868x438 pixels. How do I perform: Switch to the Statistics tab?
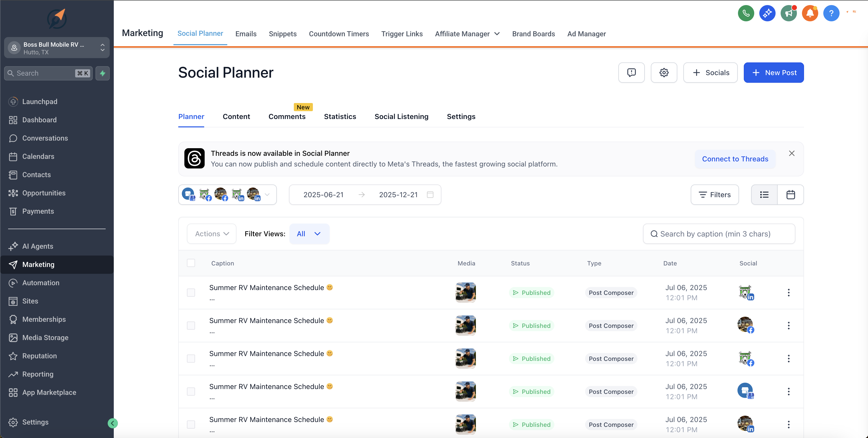pos(340,116)
